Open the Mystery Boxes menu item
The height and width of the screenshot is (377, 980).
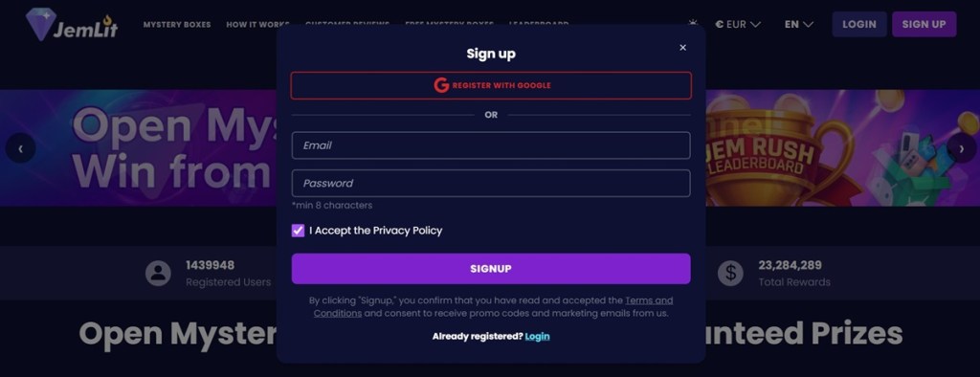(177, 25)
